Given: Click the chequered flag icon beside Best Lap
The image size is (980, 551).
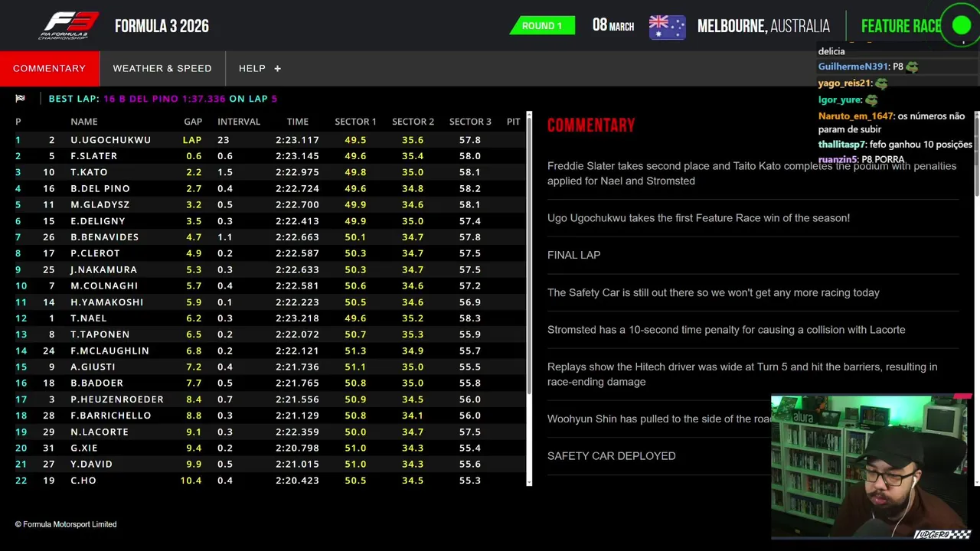Looking at the screenshot, I should point(20,99).
